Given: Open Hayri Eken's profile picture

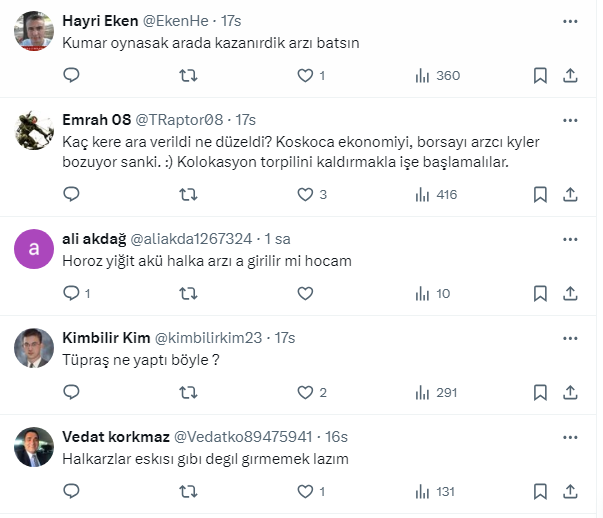Looking at the screenshot, I should tap(34, 32).
